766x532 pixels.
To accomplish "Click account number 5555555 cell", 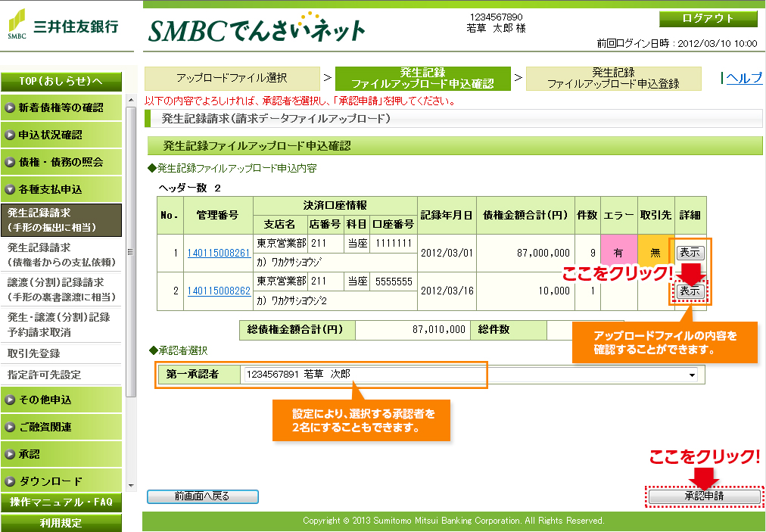I will [x=394, y=282].
